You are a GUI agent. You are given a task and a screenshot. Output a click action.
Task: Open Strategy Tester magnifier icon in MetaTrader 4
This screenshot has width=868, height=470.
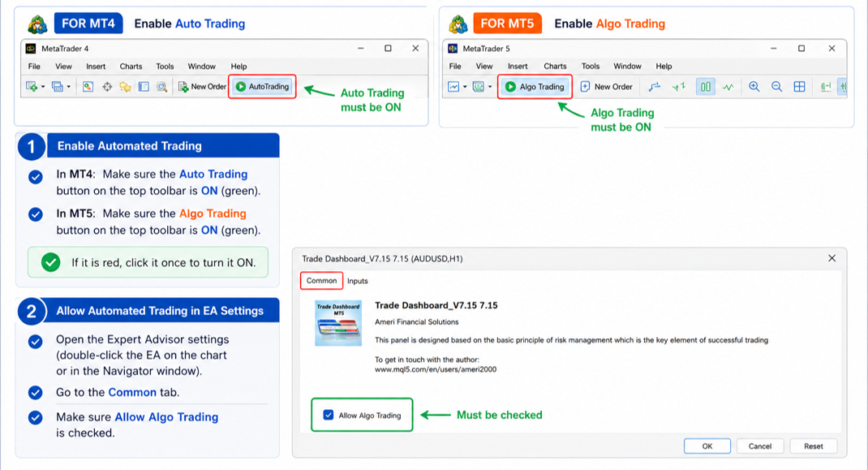click(x=161, y=87)
